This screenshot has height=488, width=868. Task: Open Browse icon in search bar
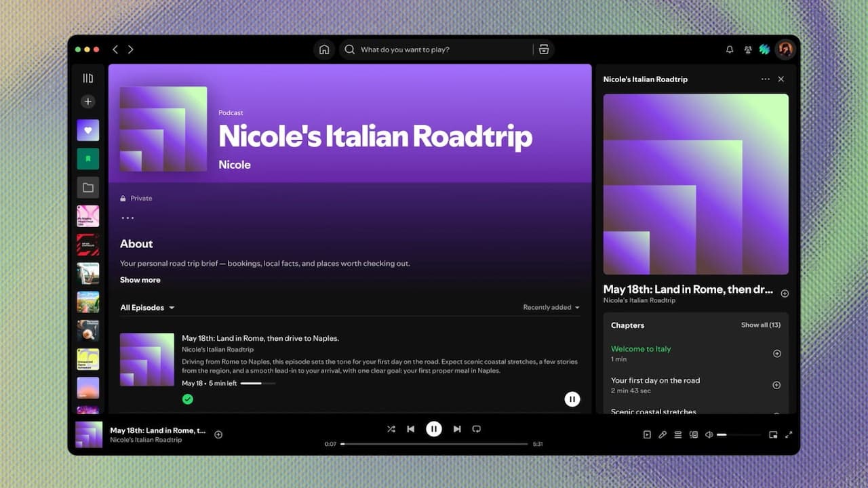coord(543,49)
